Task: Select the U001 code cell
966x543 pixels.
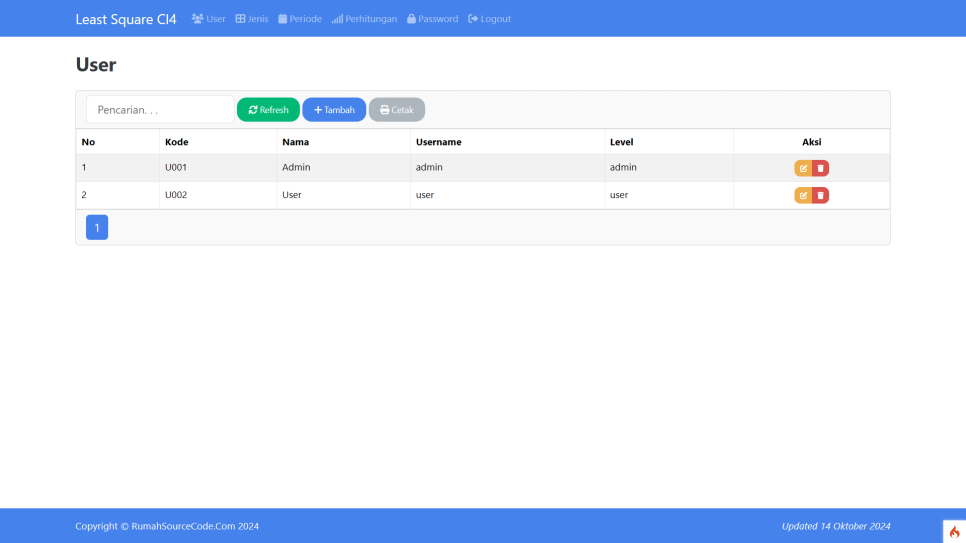Action: (x=176, y=168)
